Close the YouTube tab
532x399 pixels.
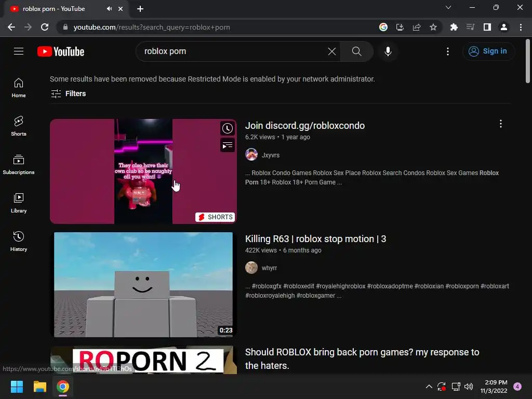coord(121,9)
